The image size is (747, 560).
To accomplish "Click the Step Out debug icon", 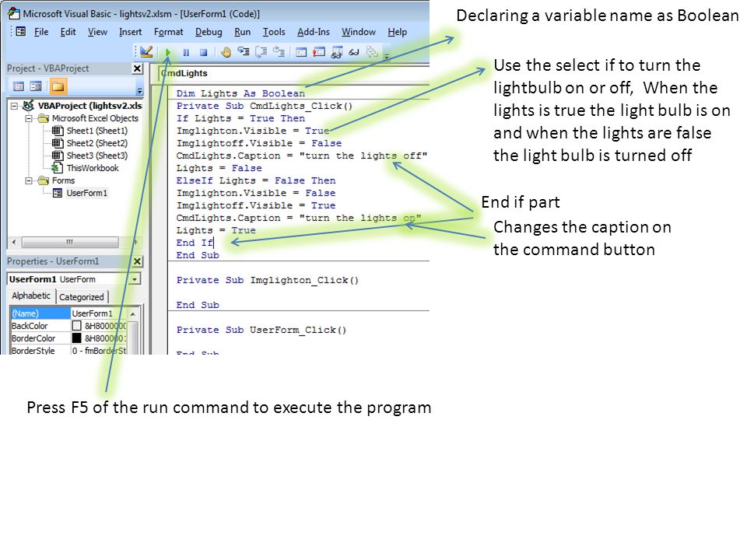I will [279, 51].
